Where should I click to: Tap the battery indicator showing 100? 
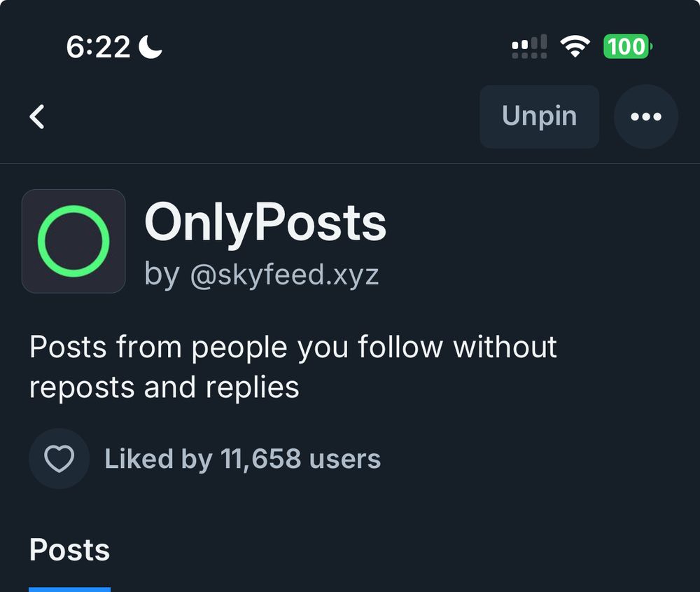pyautogui.click(x=627, y=48)
